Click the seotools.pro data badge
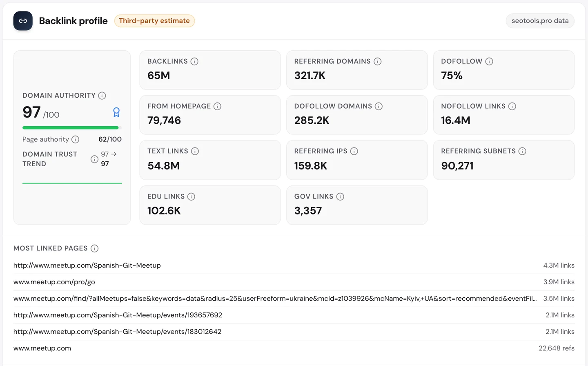588x366 pixels. pyautogui.click(x=540, y=21)
